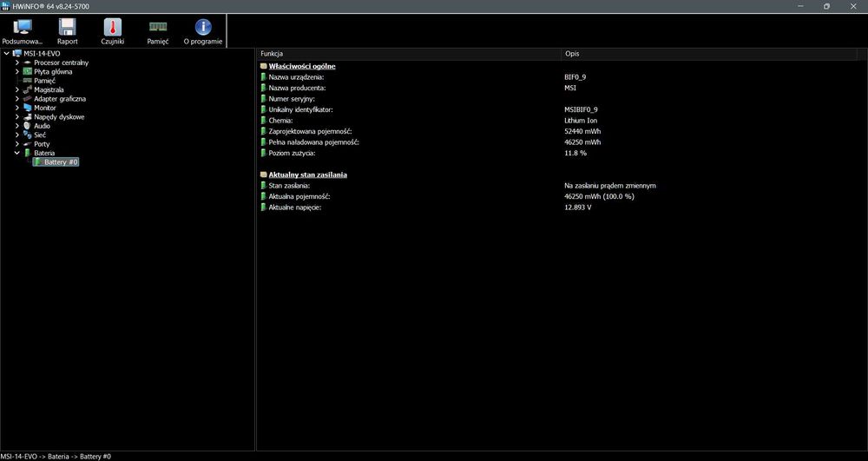Click the Lithium Ion value

click(581, 120)
